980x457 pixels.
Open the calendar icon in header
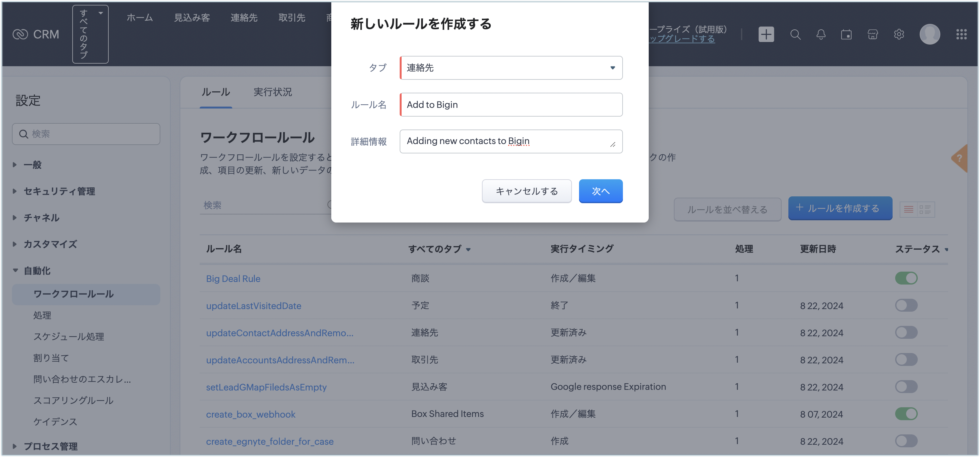pos(846,34)
